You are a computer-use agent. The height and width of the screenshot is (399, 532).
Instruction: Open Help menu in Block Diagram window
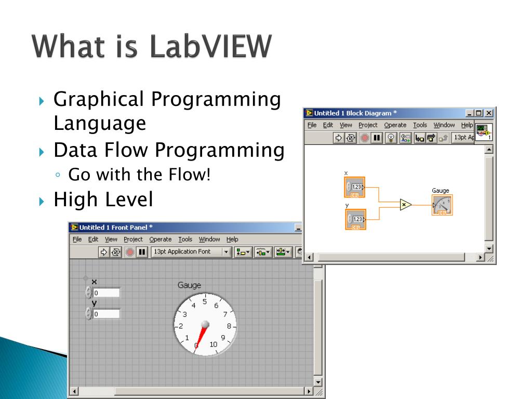pos(467,125)
